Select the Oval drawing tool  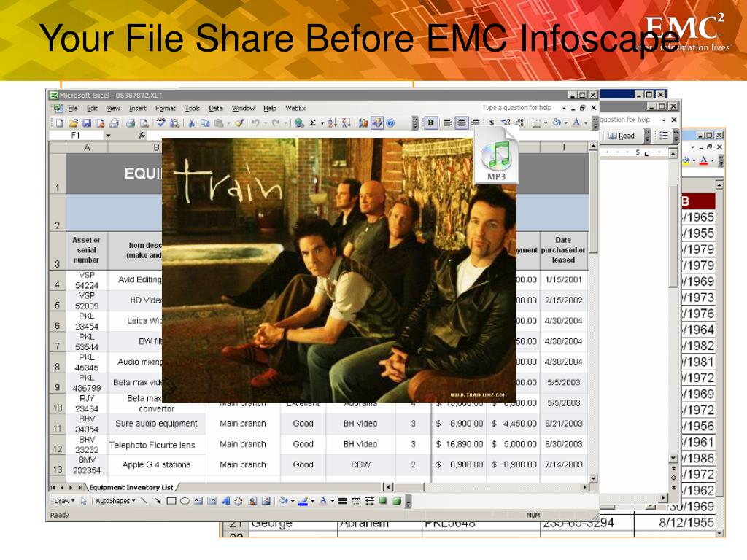[185, 501]
